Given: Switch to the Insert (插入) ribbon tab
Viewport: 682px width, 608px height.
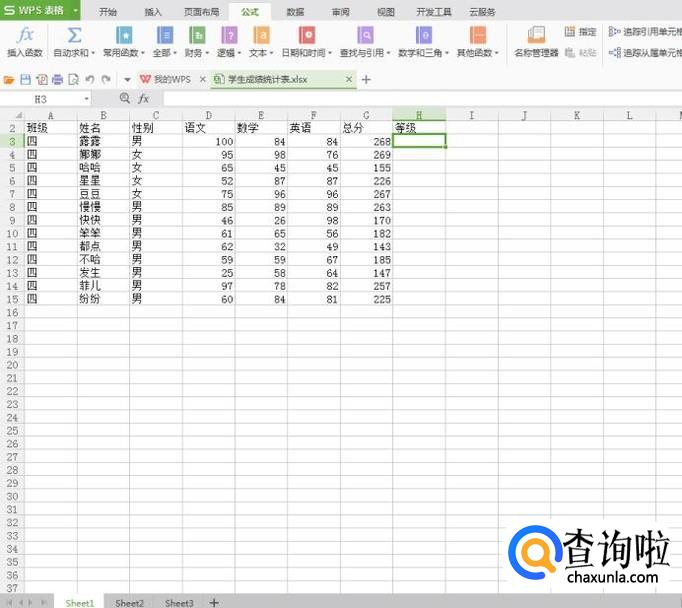Looking at the screenshot, I should (153, 12).
